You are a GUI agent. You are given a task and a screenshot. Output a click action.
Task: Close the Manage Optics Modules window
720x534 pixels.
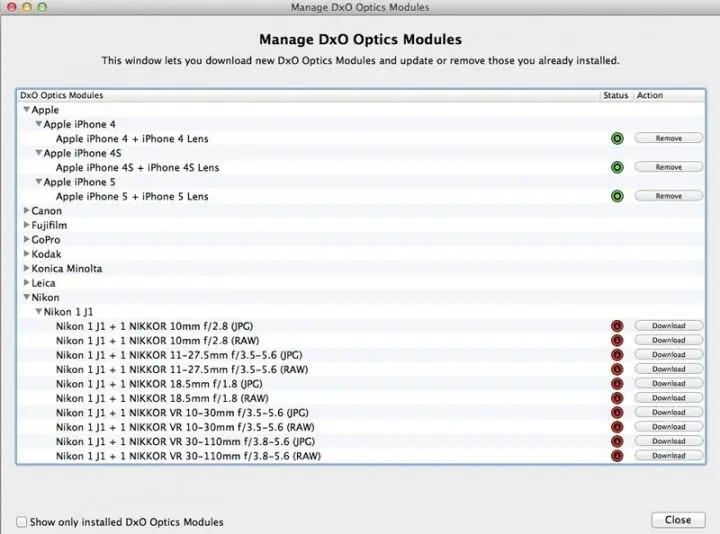pyautogui.click(x=678, y=520)
